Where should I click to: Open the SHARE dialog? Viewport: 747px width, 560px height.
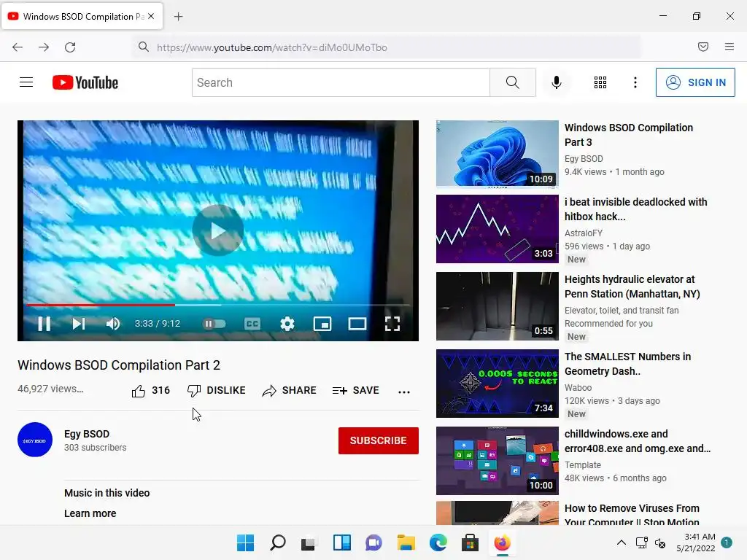click(289, 391)
